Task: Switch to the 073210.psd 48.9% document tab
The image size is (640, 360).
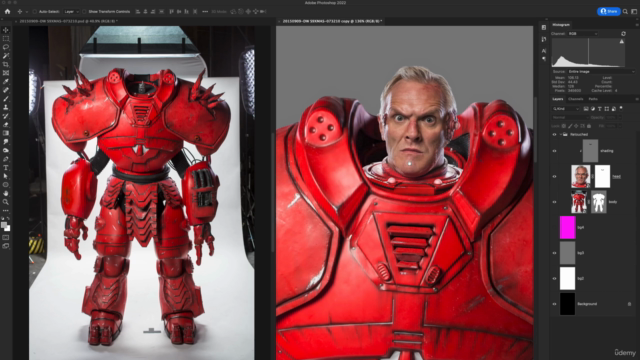Action: coord(69,21)
